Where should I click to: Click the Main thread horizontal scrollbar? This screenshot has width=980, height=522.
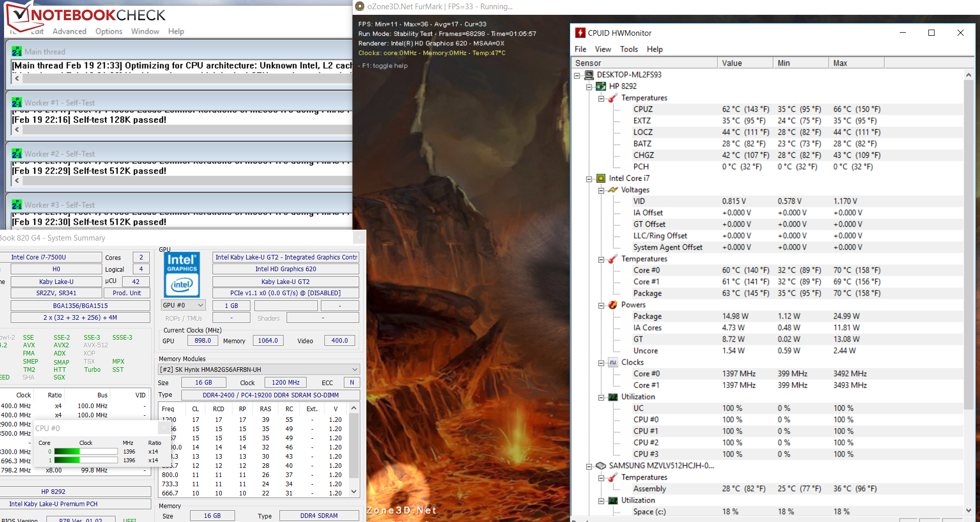[182, 79]
